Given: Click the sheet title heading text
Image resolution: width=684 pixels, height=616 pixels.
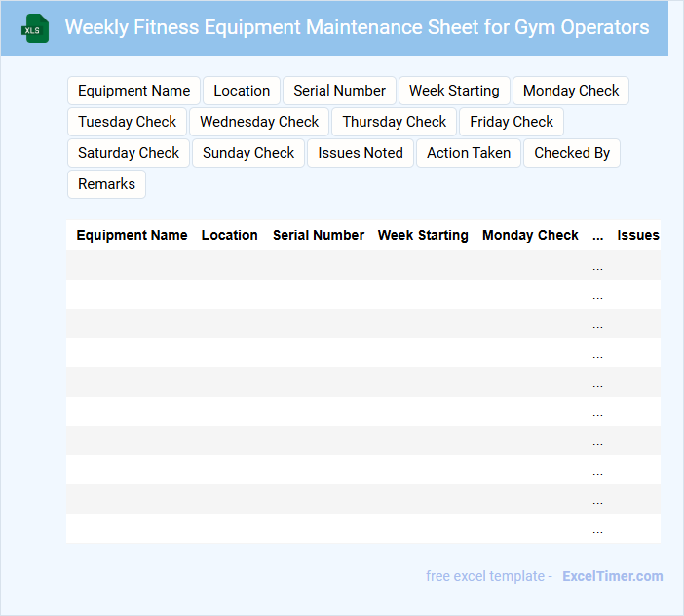Looking at the screenshot, I should tap(357, 27).
